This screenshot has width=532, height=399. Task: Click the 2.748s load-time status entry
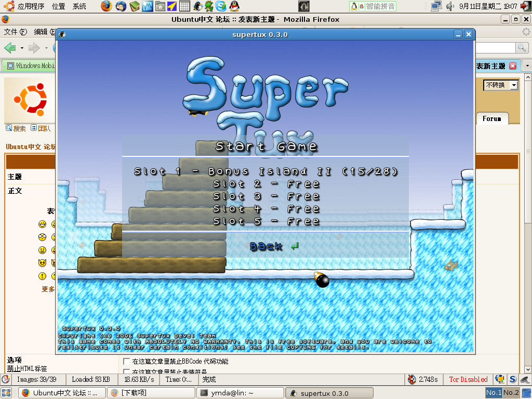tap(423, 379)
